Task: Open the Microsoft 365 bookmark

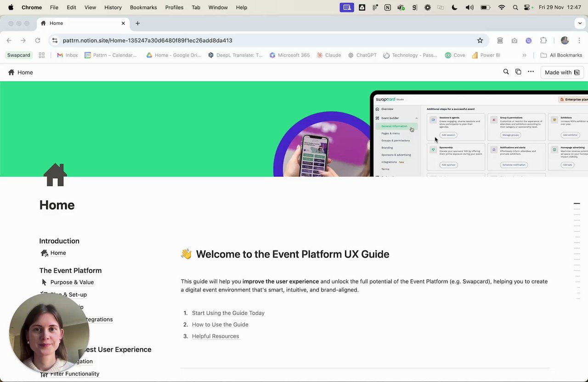Action: point(289,55)
